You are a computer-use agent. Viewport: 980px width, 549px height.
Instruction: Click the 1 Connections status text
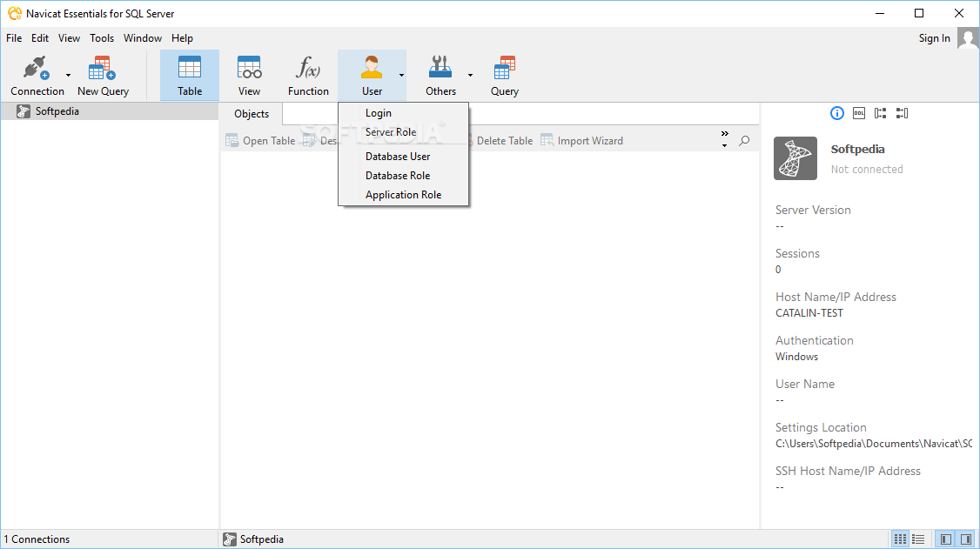37,539
